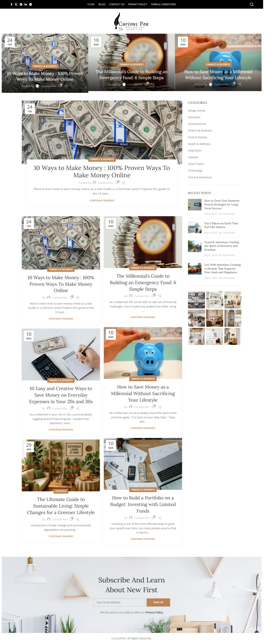Screen dimensions: 277x644
Task: Click the LinkedIn icon in top bar
Action: [x=26, y=4]
